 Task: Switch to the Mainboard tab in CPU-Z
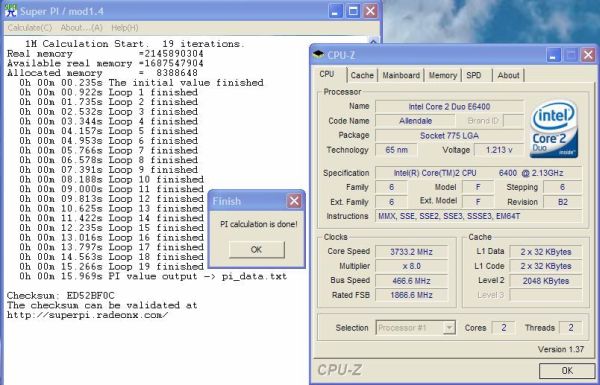click(x=401, y=75)
